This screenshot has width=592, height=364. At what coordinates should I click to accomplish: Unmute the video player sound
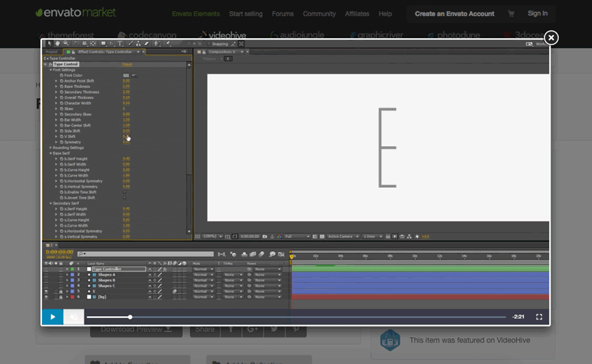pyautogui.click(x=74, y=317)
